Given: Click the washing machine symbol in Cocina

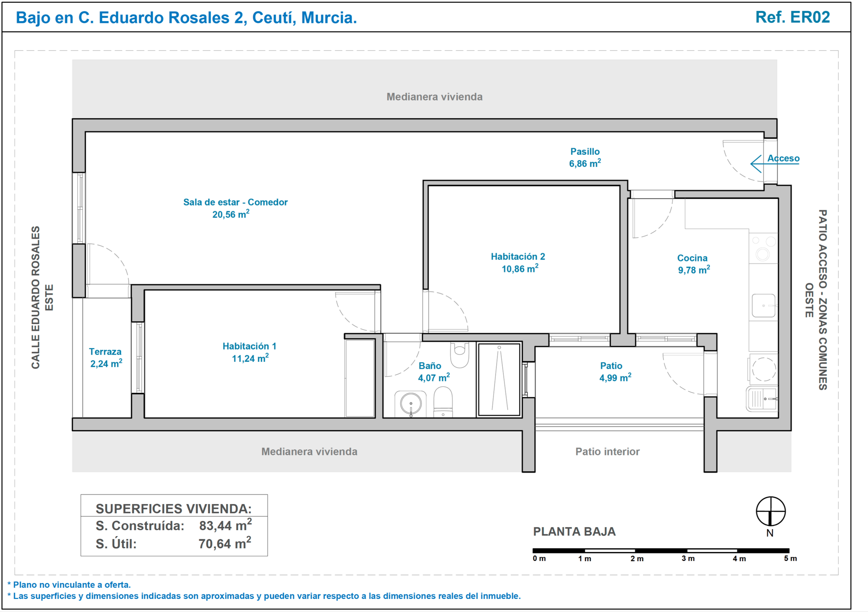Looking at the screenshot, I should pyautogui.click(x=764, y=369).
